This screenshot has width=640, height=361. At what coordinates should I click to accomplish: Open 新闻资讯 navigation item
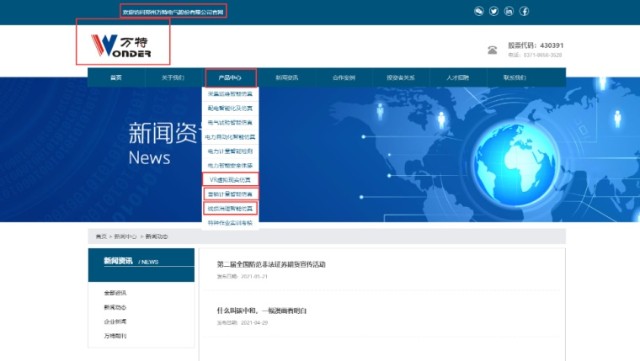pos(287,78)
